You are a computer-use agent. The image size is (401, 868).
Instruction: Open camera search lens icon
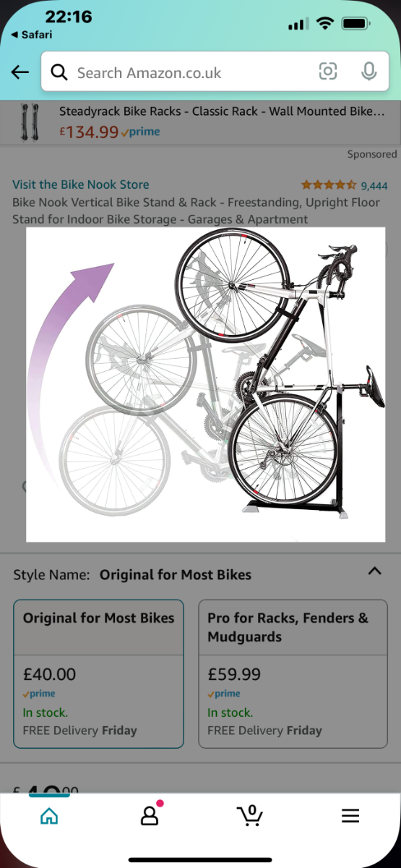click(x=328, y=71)
